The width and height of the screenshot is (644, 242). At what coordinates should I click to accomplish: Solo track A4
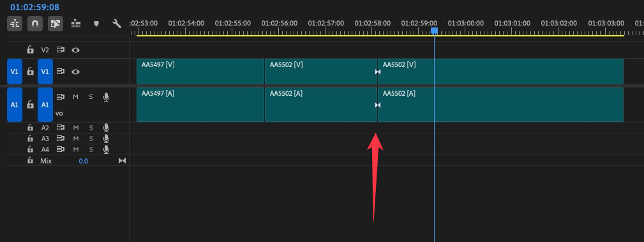(91, 149)
